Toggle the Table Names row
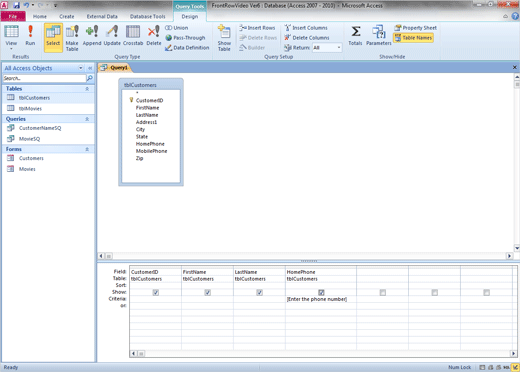The image size is (520, 372). click(413, 38)
